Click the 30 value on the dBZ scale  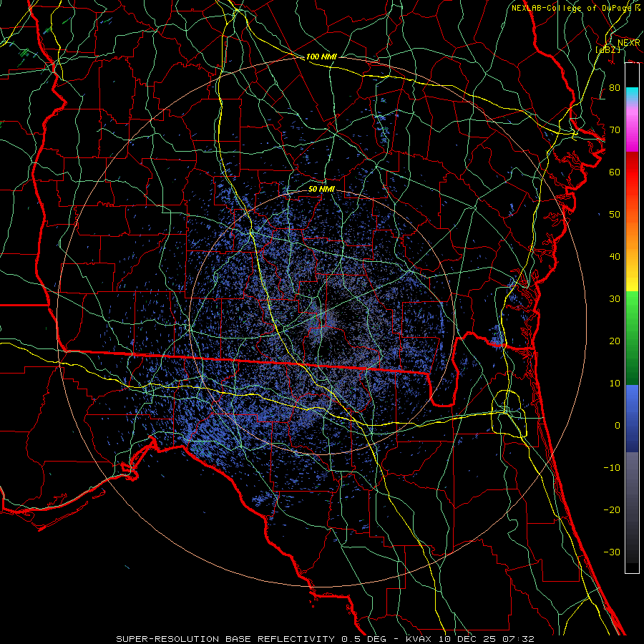[x=615, y=298]
